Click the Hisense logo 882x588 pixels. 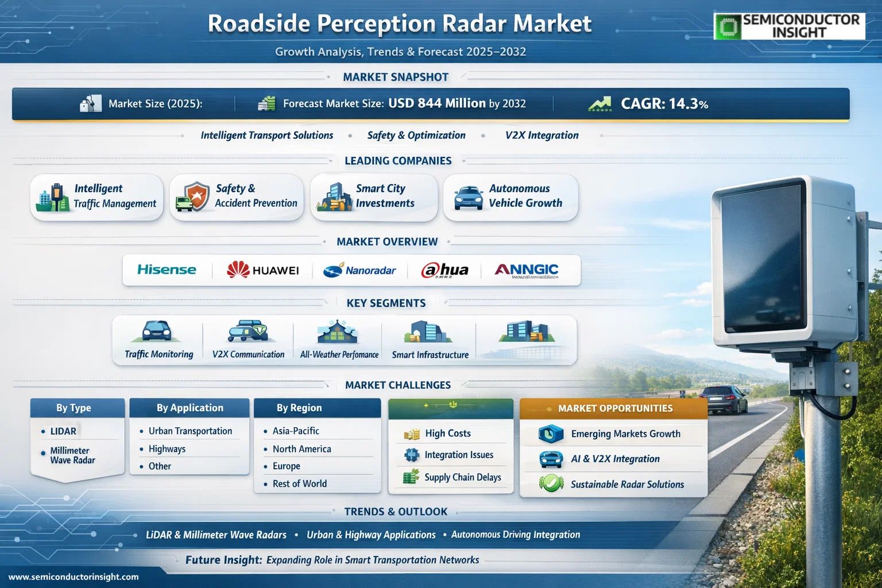(x=167, y=270)
